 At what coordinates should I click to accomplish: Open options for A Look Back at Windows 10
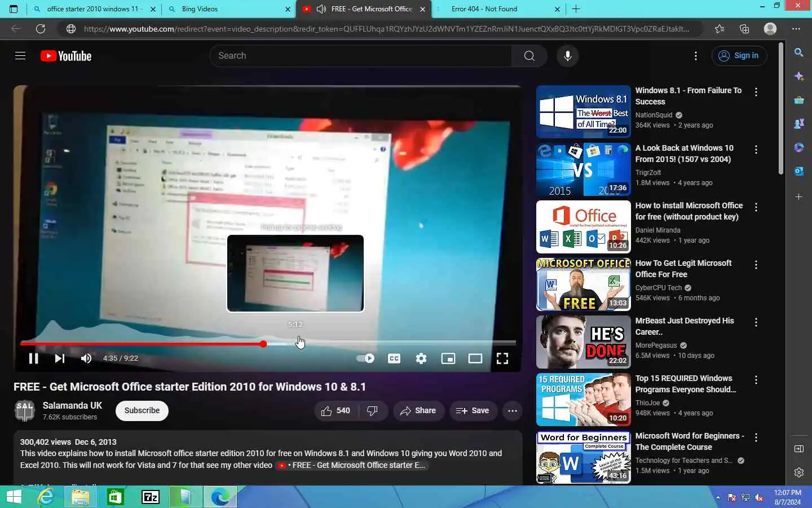click(756, 150)
